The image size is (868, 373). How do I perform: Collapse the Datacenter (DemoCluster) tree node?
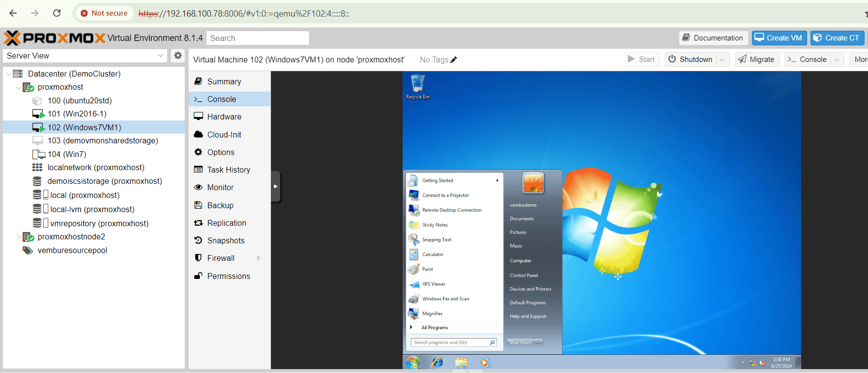9,74
